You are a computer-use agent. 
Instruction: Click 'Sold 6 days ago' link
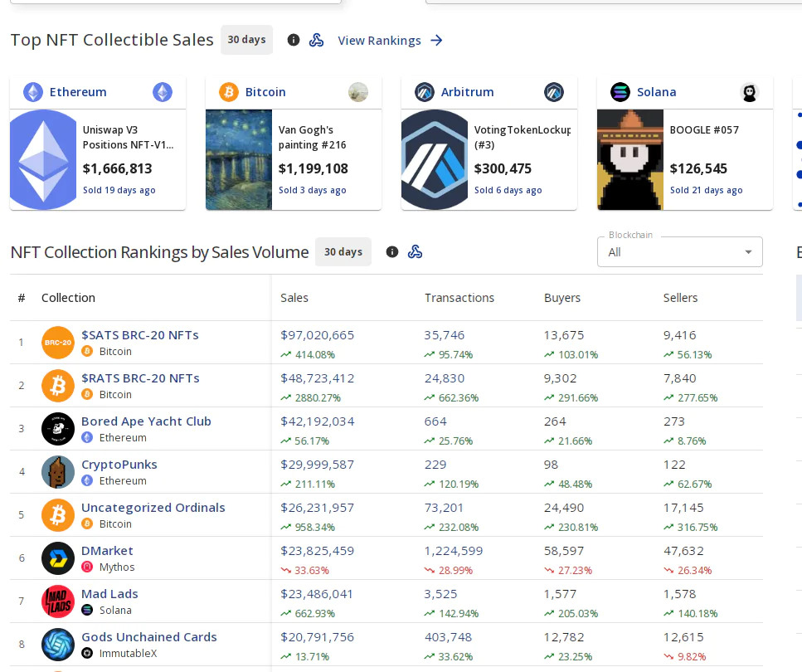click(508, 190)
